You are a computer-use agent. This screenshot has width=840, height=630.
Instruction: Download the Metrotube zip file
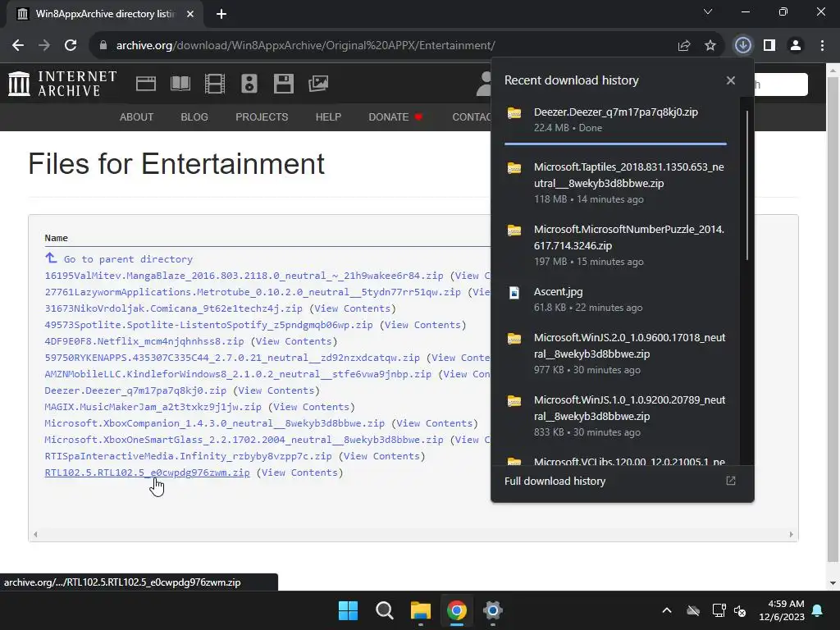(253, 292)
